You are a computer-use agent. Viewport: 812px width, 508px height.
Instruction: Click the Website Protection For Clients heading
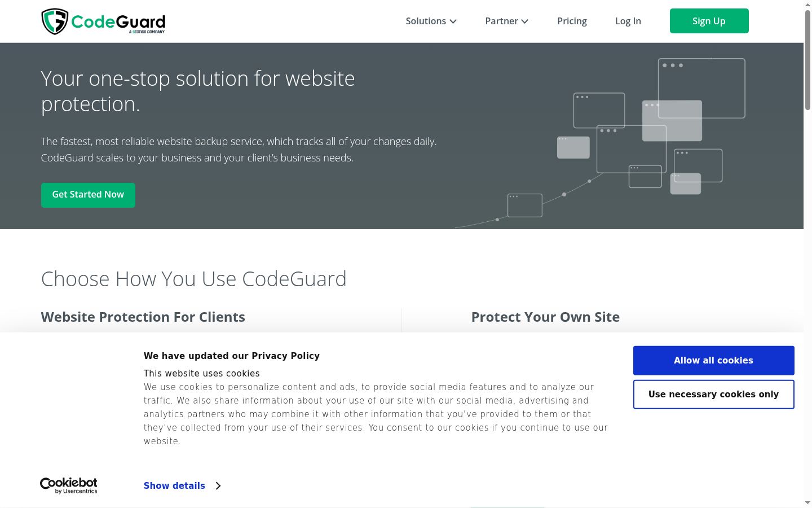[x=143, y=317]
